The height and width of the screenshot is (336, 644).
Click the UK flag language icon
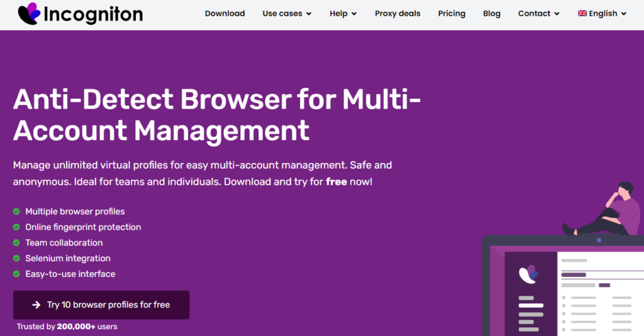pos(582,14)
